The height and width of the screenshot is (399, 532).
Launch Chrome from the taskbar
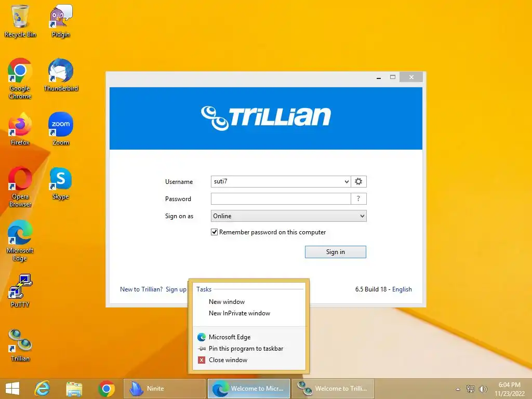tap(107, 389)
